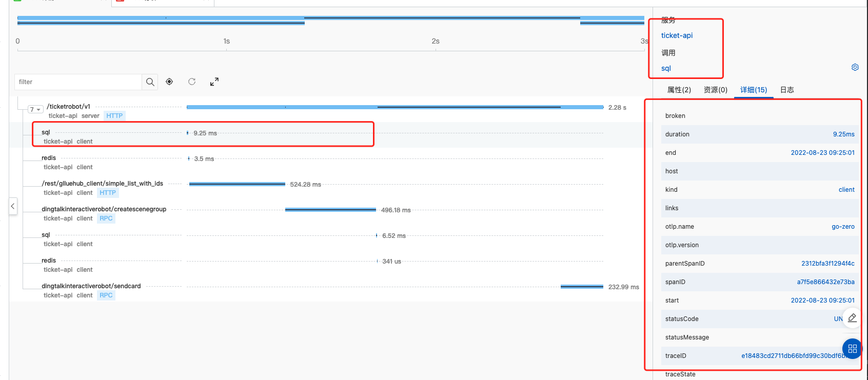Open the ticket-api service link

677,35
